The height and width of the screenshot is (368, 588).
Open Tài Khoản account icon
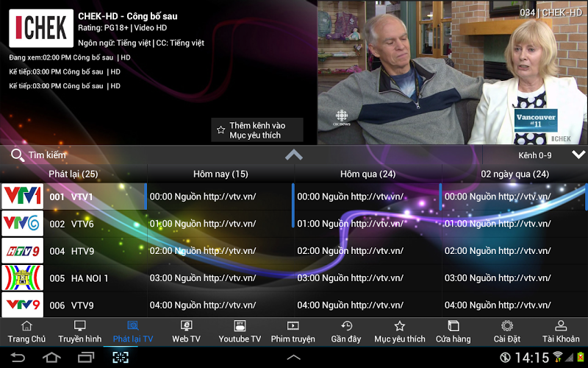[x=561, y=325]
